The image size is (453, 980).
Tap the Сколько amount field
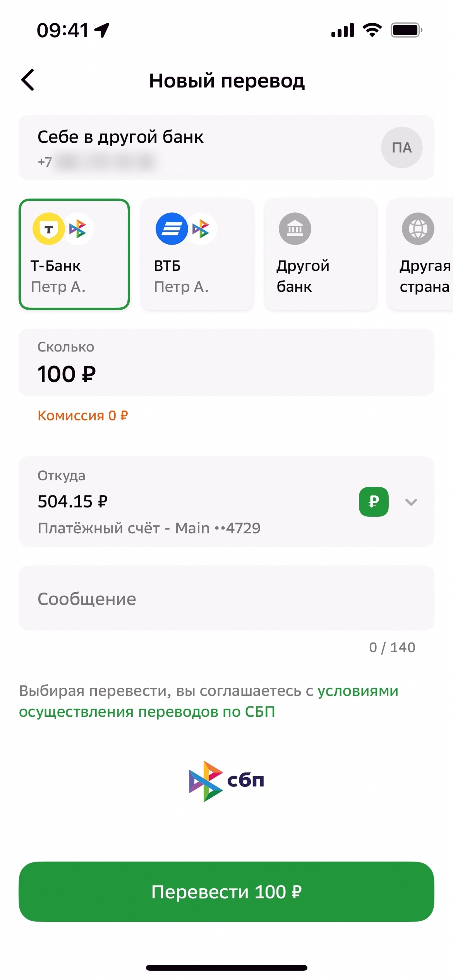point(226,362)
